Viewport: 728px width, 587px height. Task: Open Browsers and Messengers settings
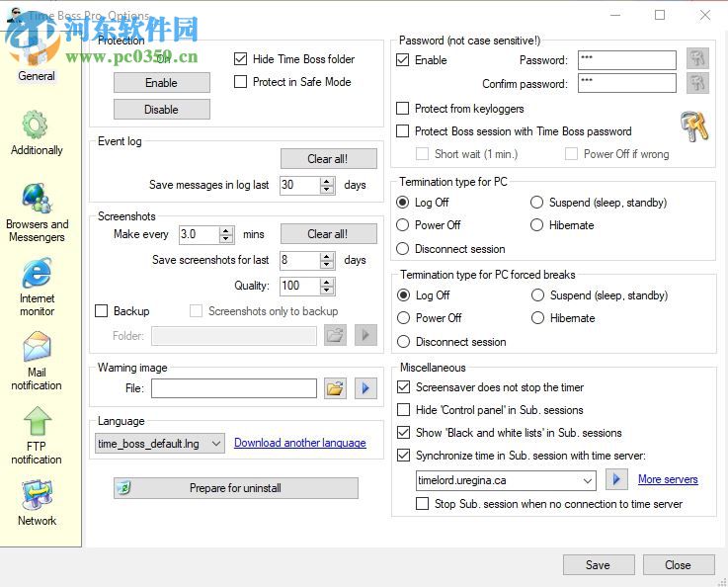(x=37, y=213)
